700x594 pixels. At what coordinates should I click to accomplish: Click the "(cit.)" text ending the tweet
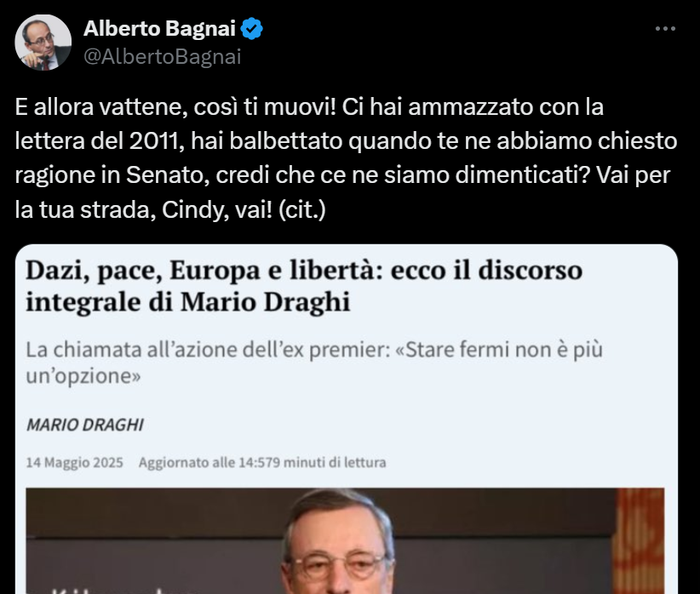302,209
